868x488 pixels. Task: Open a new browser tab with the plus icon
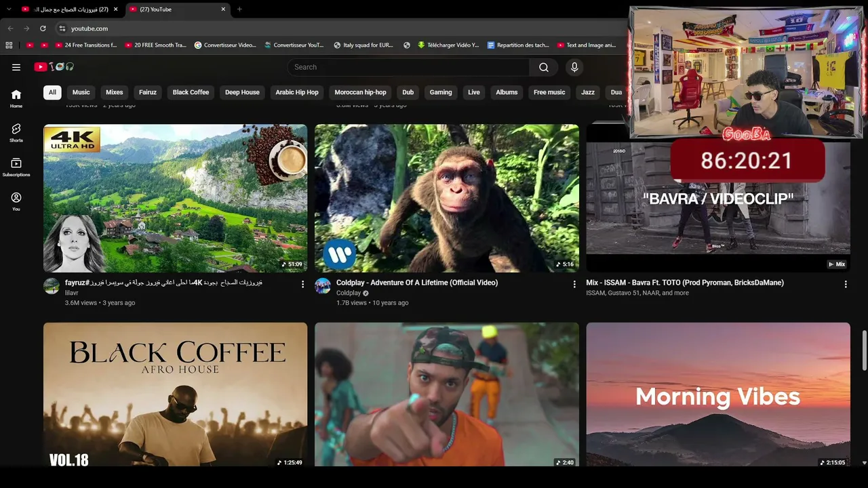point(239,9)
